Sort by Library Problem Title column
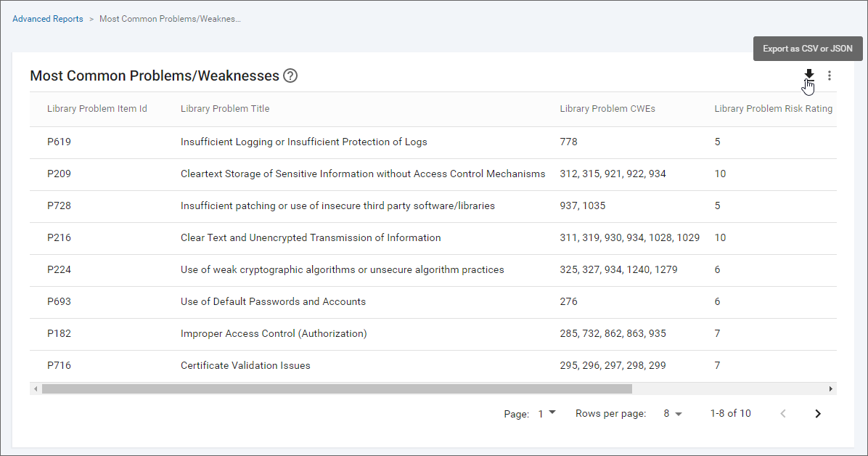 [225, 109]
